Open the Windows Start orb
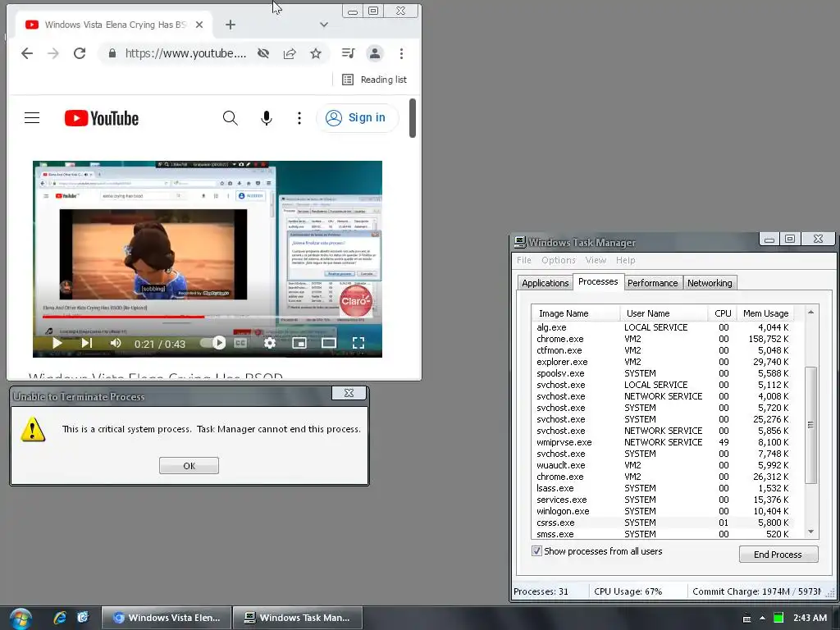 pyautogui.click(x=21, y=619)
